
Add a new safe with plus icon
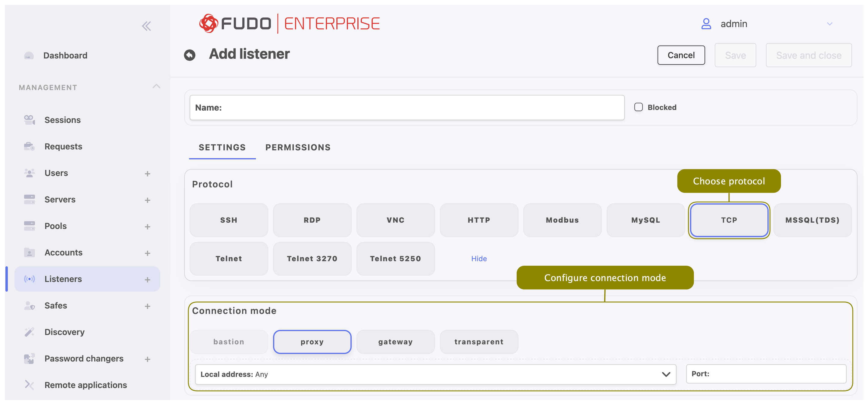[147, 306]
